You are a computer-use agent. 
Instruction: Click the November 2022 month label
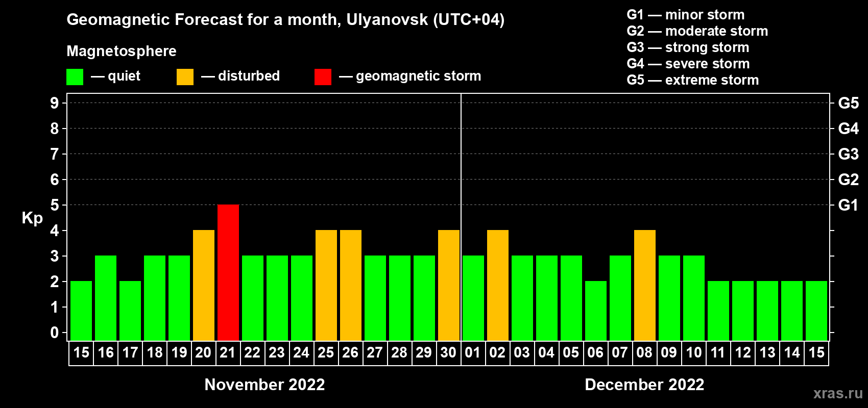point(264,385)
